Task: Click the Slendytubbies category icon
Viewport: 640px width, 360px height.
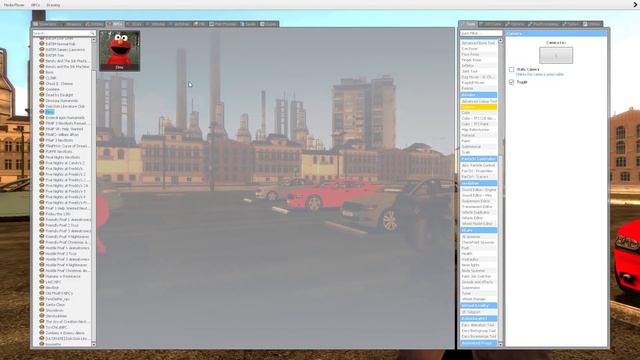Action: pos(42,316)
